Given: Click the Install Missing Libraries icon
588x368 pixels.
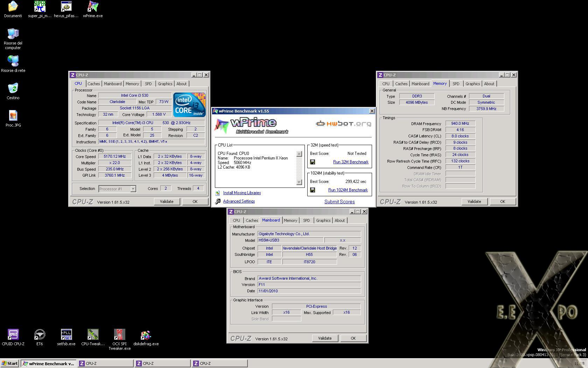Looking at the screenshot, I should [218, 193].
